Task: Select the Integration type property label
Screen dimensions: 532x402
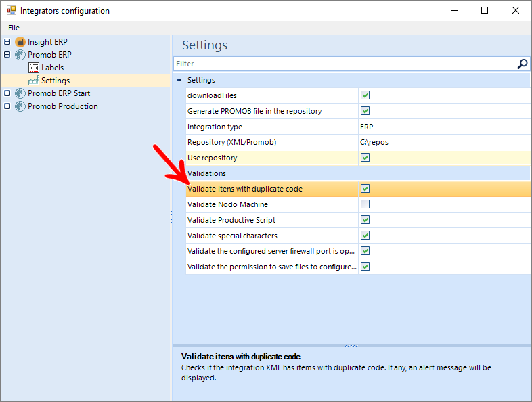Action: [215, 127]
